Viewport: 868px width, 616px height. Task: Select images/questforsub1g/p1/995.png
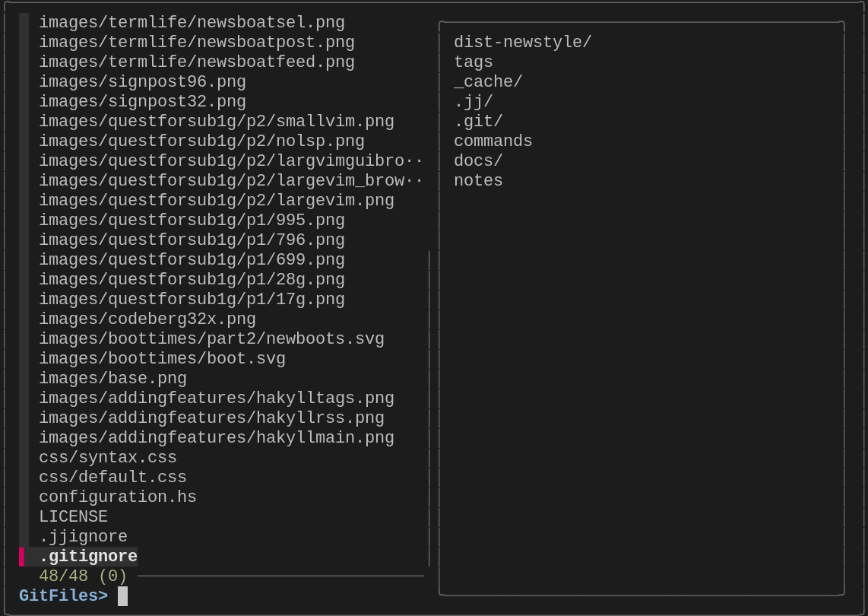(x=192, y=220)
